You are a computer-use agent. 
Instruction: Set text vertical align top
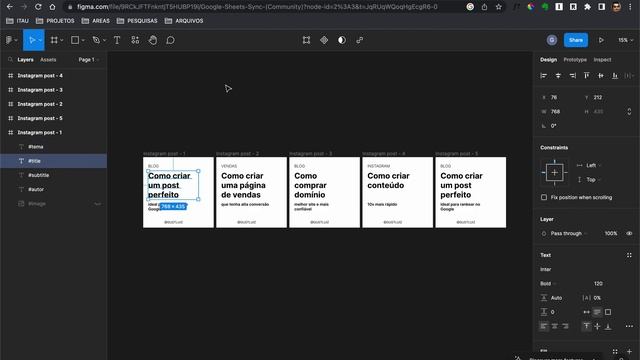point(587,326)
